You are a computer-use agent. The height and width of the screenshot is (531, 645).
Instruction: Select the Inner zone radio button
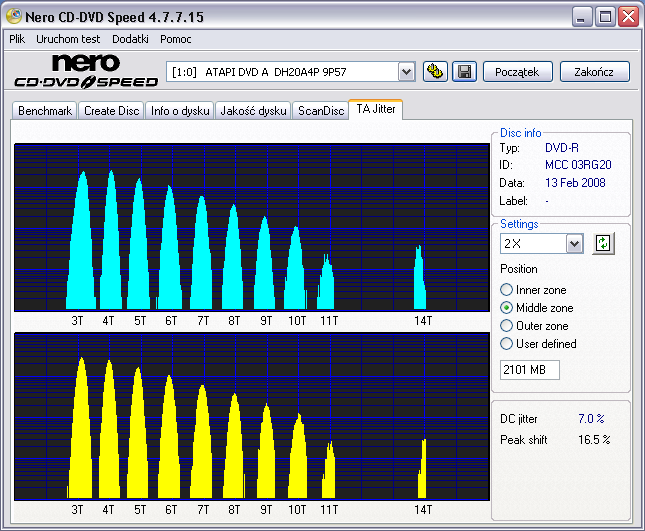click(506, 290)
